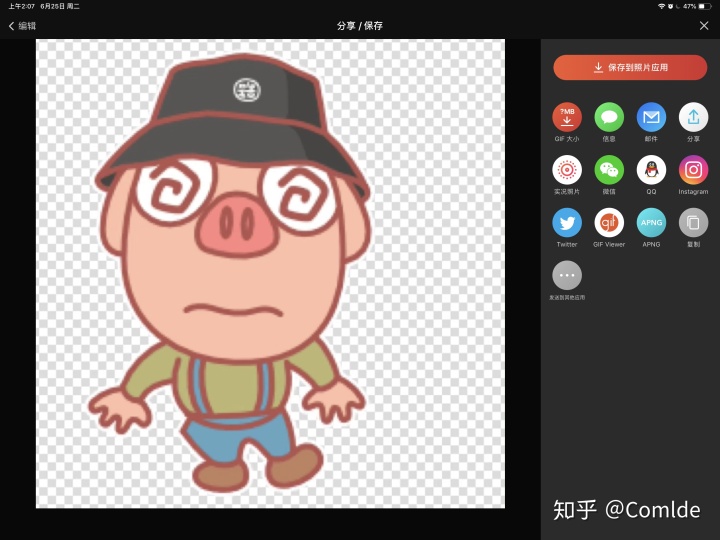Export as Live Photo icon
This screenshot has height=540, width=720.
(567, 170)
